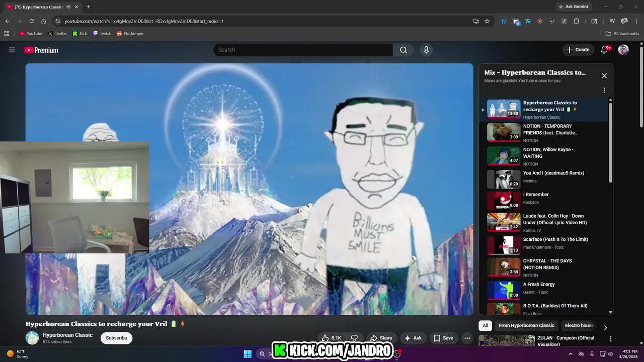Open Kick bookmark
The image size is (644, 362).
[80, 34]
